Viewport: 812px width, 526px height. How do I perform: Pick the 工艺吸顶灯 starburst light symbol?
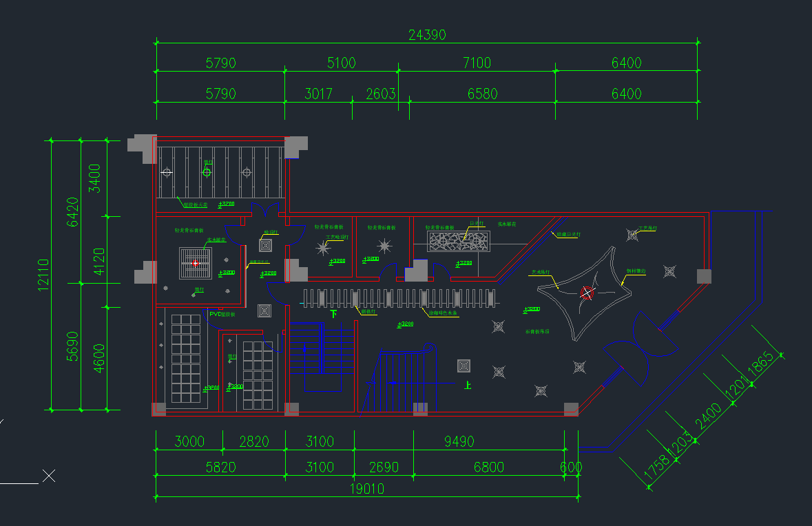(322, 248)
